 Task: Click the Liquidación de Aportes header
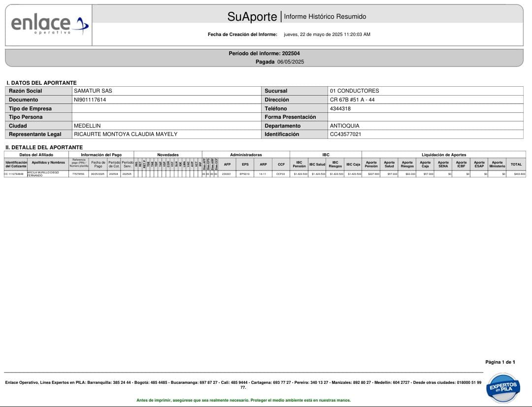[443, 155]
